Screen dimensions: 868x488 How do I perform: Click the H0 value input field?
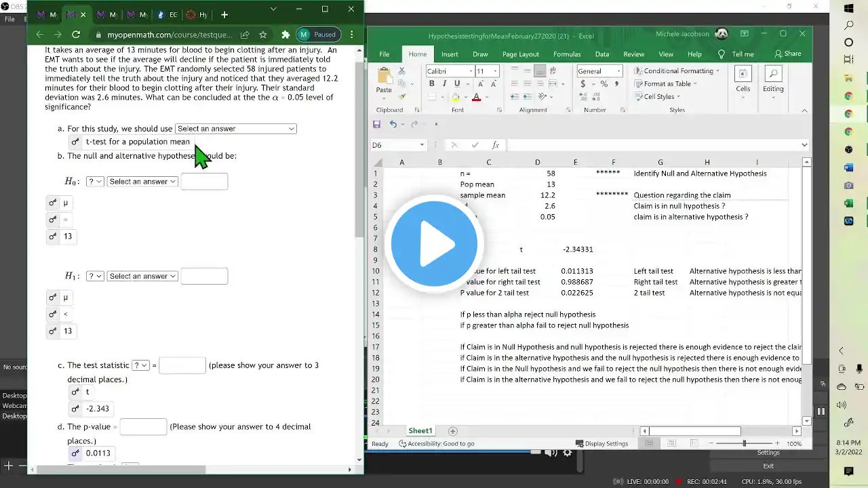pyautogui.click(x=204, y=182)
